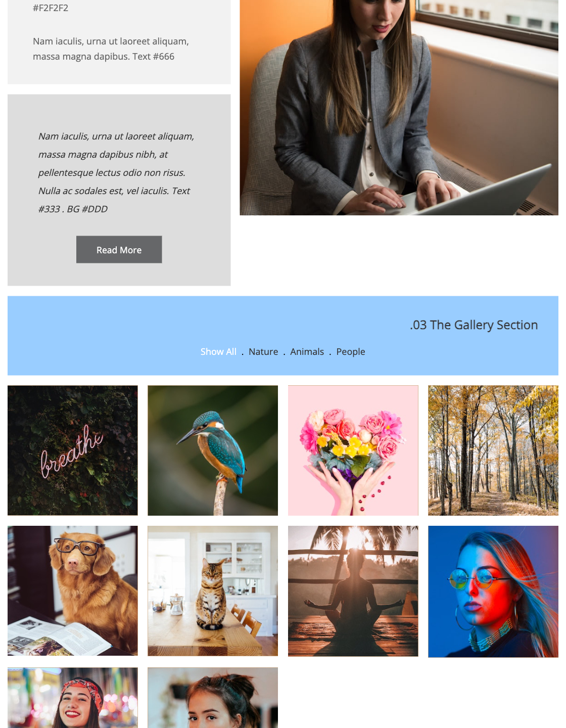Click the Read More button
This screenshot has height=728, width=566.
tap(119, 250)
